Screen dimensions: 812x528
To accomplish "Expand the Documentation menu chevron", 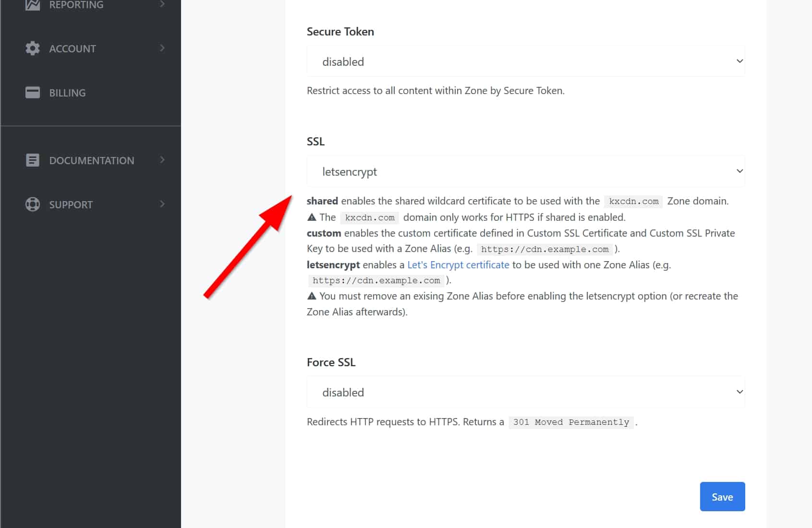I will [162, 160].
